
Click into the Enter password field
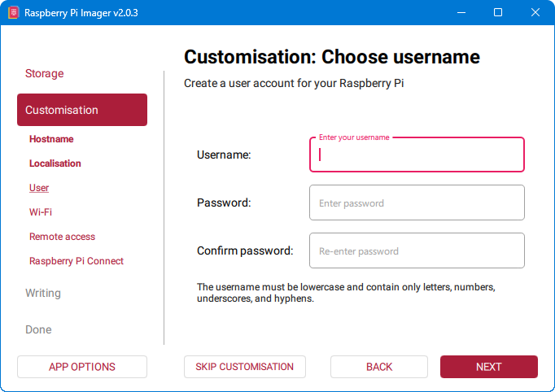pyautogui.click(x=417, y=203)
